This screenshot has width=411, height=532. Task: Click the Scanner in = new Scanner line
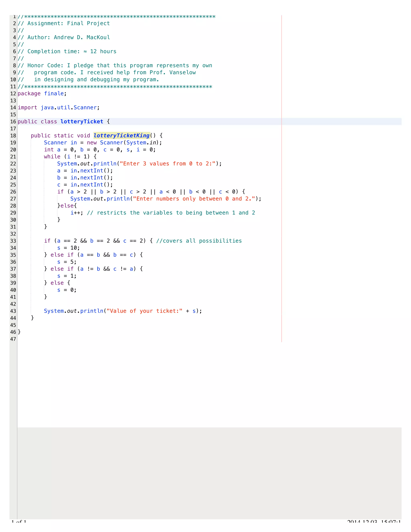coord(103,143)
